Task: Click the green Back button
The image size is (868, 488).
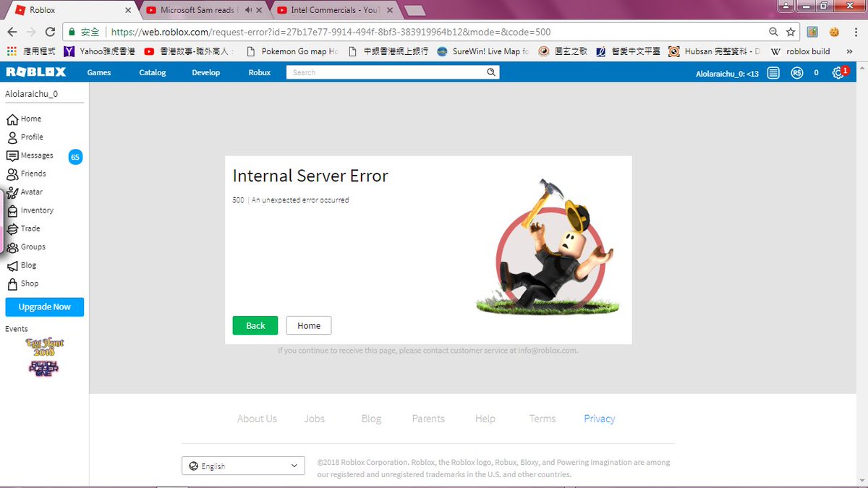Action: pos(255,325)
